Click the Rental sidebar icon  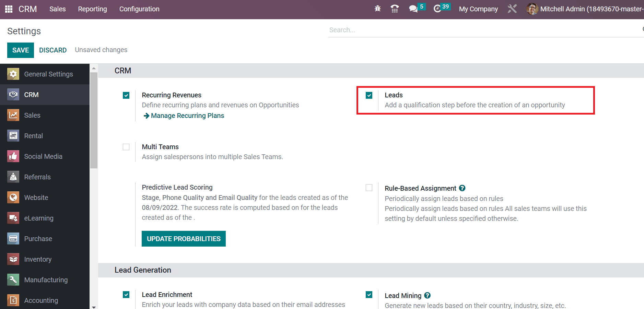click(x=13, y=136)
